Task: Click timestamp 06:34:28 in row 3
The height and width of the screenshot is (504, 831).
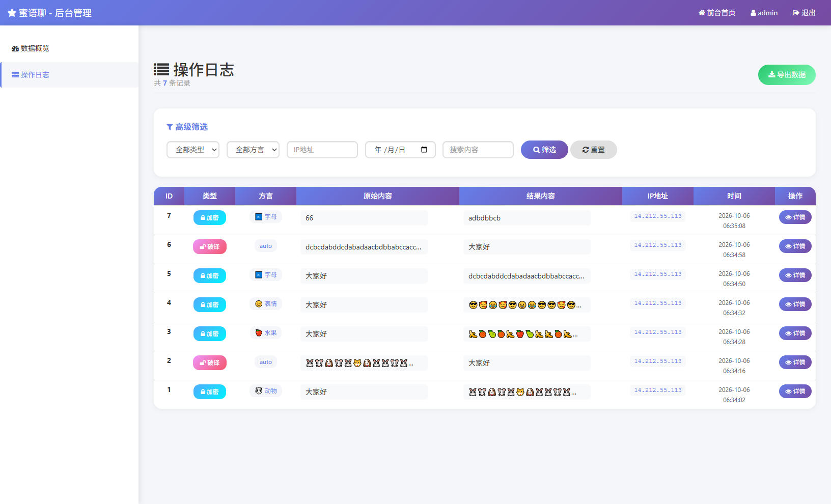Action: pyautogui.click(x=734, y=342)
